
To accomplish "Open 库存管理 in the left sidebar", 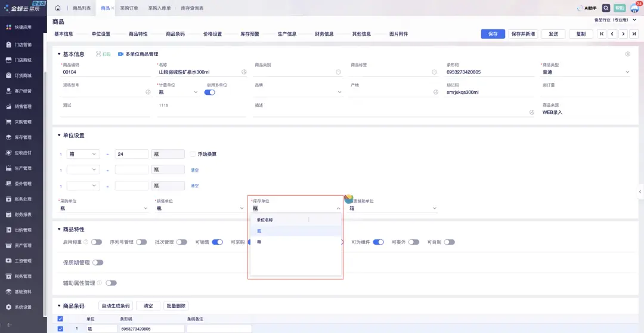I will click(x=23, y=137).
